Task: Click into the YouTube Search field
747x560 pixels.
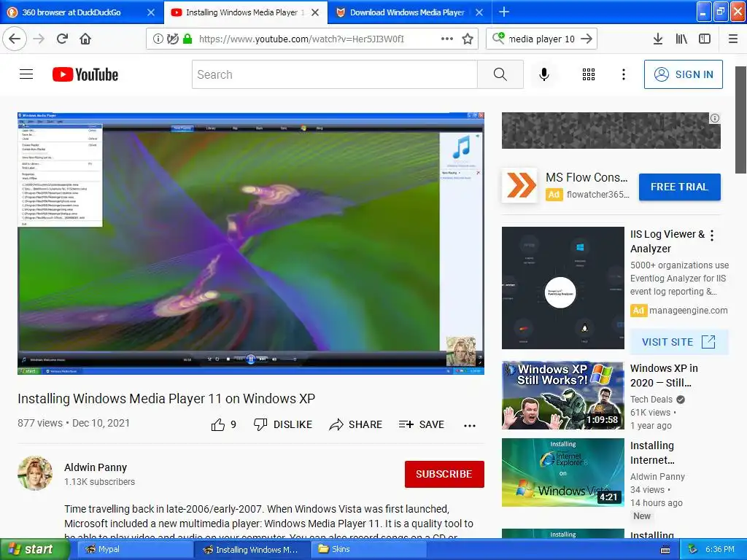Action: coord(334,74)
